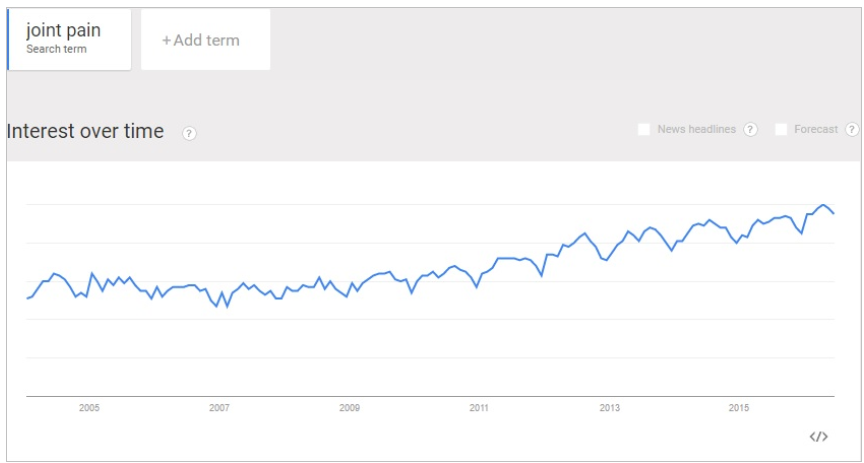
Task: Click the embed code icon below chart
Action: click(x=818, y=437)
